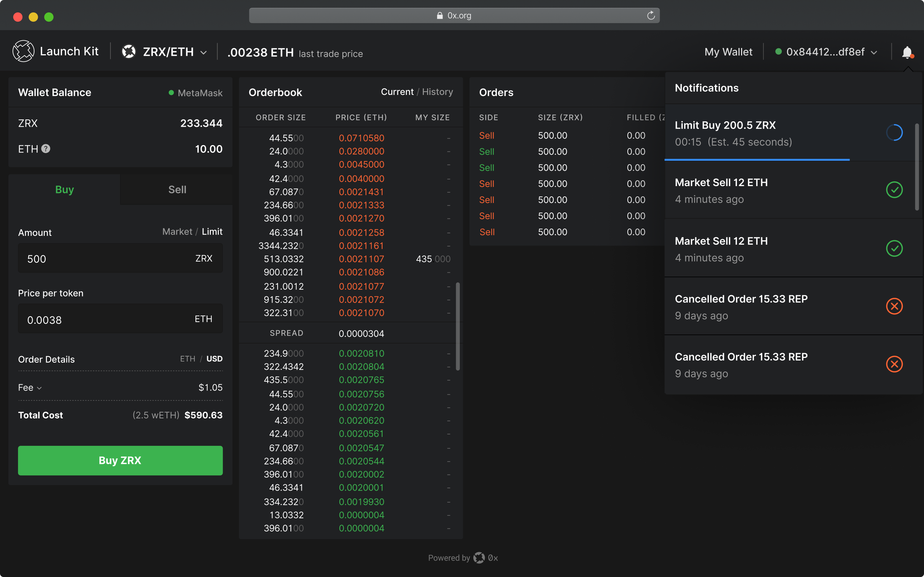Click the notifications bell icon
This screenshot has width=924, height=577.
coord(907,52)
